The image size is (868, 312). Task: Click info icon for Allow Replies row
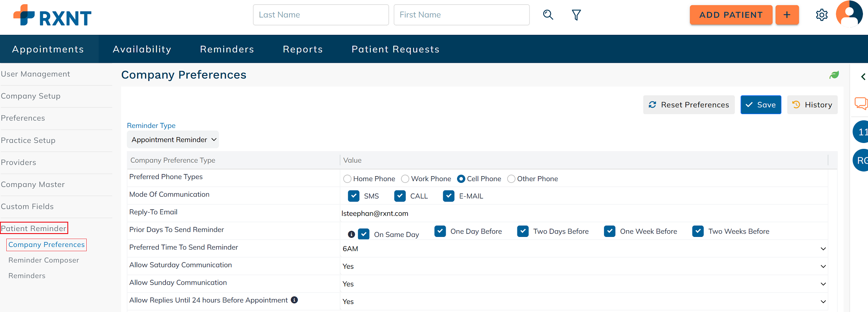pos(294,300)
